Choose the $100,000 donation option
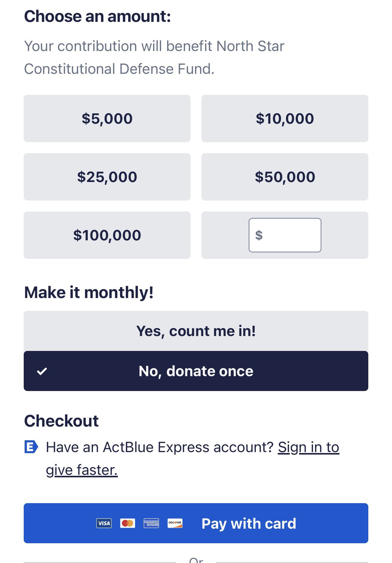Screen dimensions: 392x563 (107, 235)
